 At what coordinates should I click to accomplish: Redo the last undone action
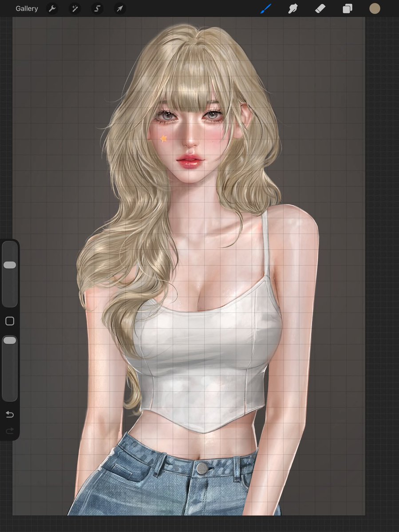pyautogui.click(x=10, y=430)
